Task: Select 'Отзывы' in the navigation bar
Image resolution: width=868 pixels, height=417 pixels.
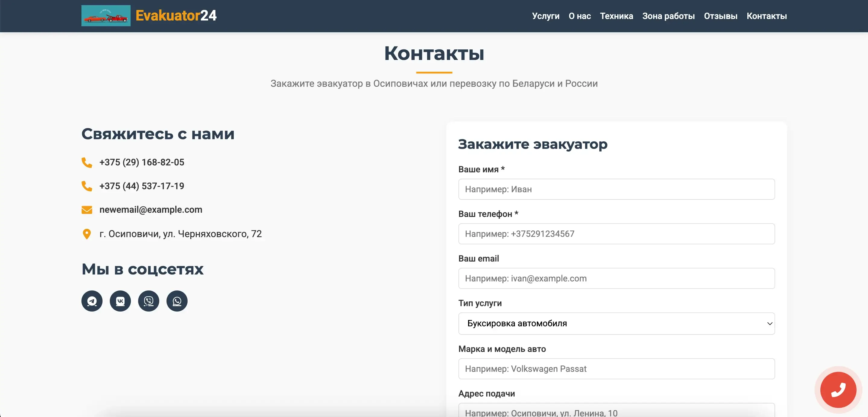Action: coord(721,16)
